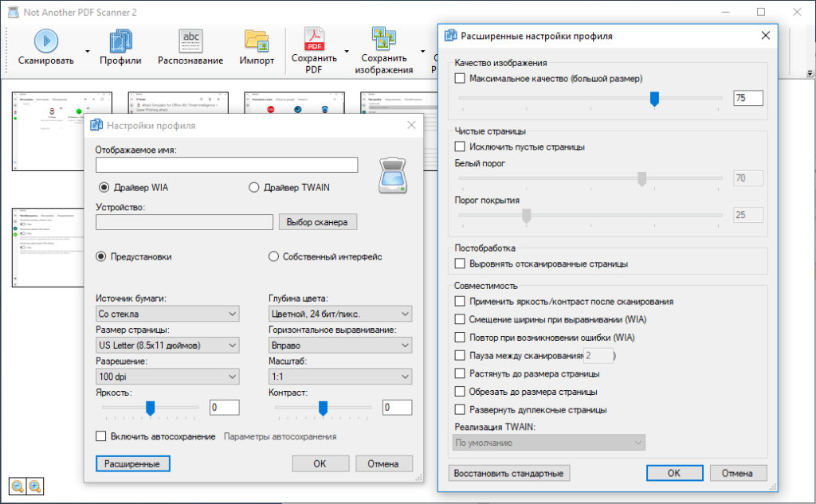Select Собственный интерфейс radio button

(273, 256)
